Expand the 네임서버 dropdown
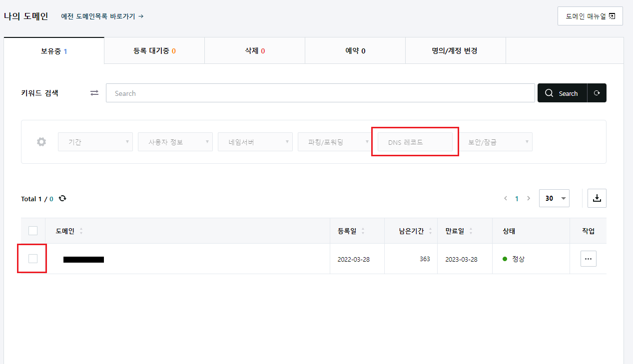The width and height of the screenshot is (633, 364). pos(255,142)
